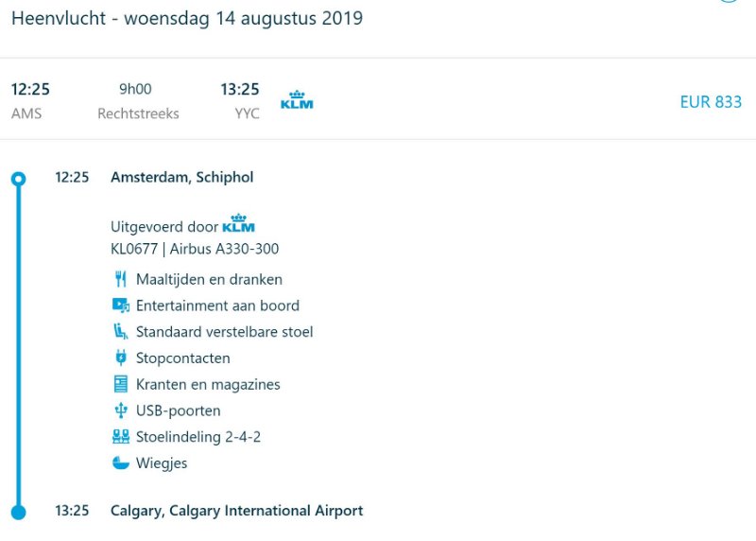Click the 'Stopcontacten' amenity label

(x=183, y=358)
